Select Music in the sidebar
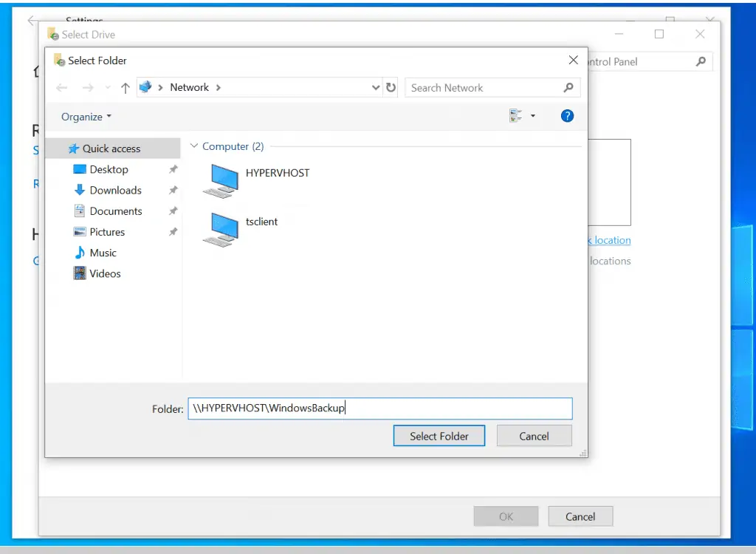 pyautogui.click(x=103, y=253)
